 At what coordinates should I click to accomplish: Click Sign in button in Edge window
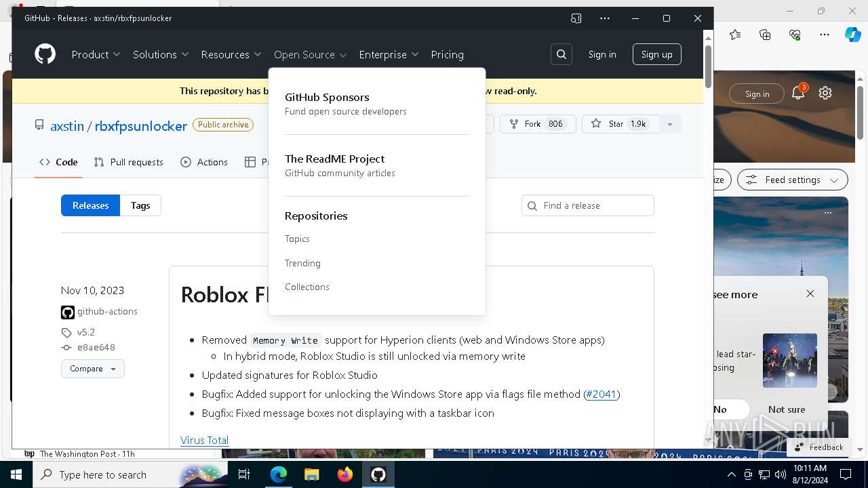[x=757, y=94]
